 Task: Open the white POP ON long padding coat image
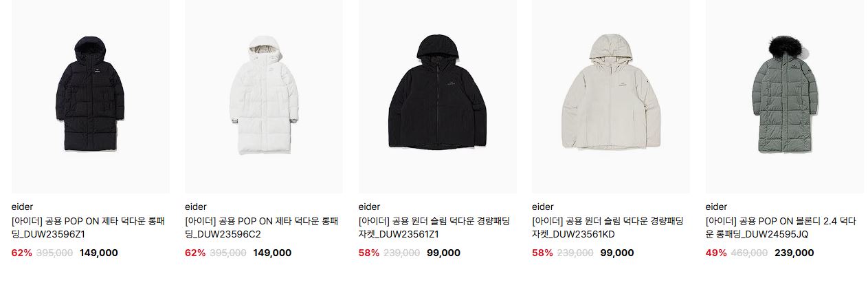264,96
